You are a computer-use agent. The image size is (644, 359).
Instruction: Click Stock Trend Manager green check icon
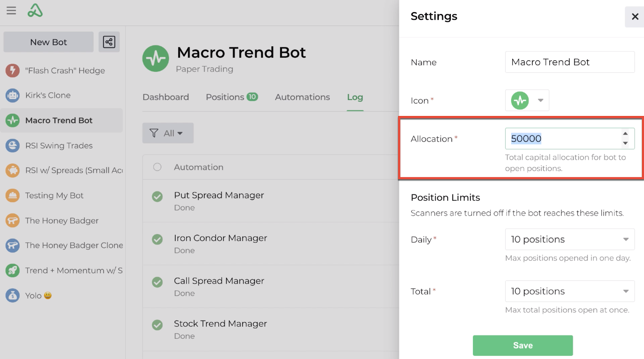point(157,325)
